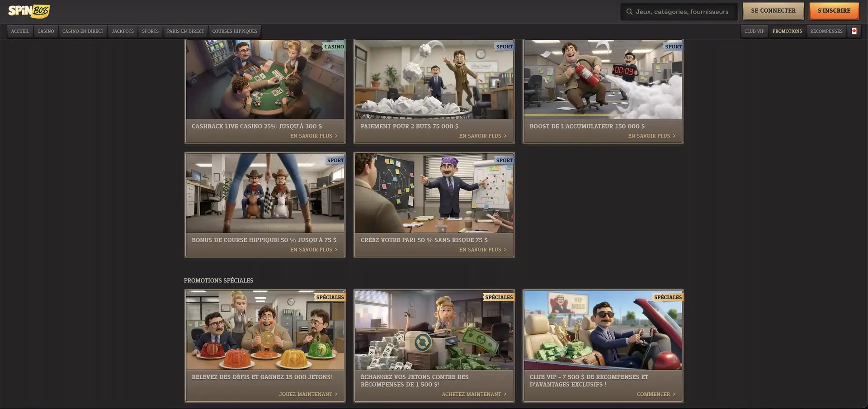Click EN SAVOIR PLUS under Cashback Live Casino

[x=314, y=136]
